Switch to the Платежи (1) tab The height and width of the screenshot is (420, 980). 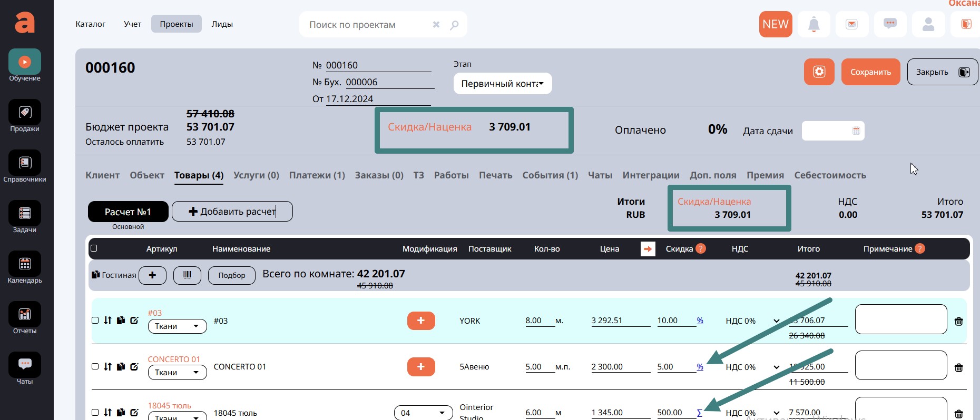(x=317, y=175)
